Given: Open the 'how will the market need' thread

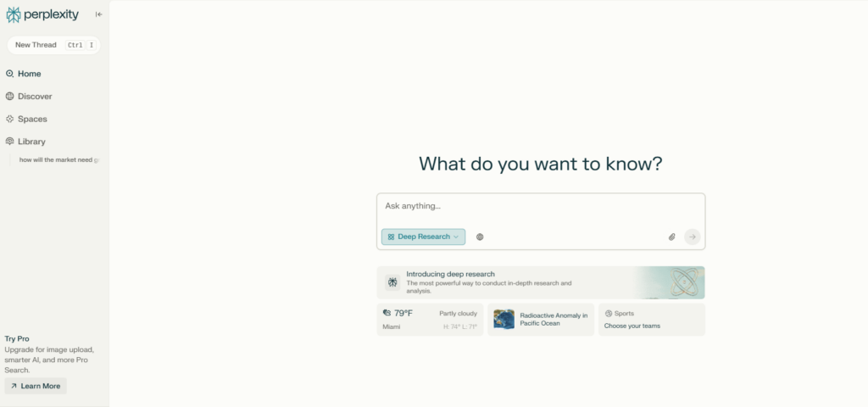Looking at the screenshot, I should (x=59, y=160).
